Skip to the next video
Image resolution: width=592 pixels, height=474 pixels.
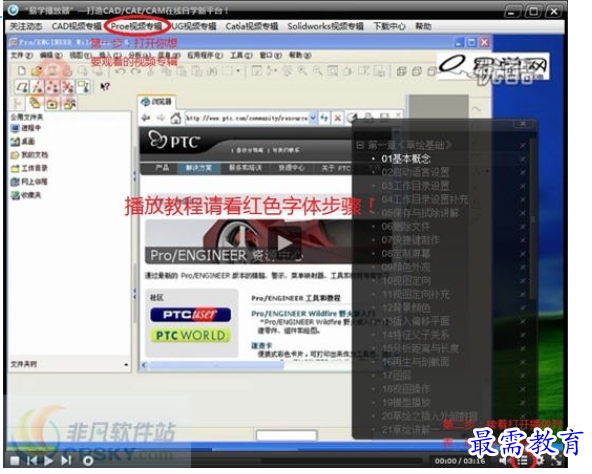pyautogui.click(x=66, y=461)
